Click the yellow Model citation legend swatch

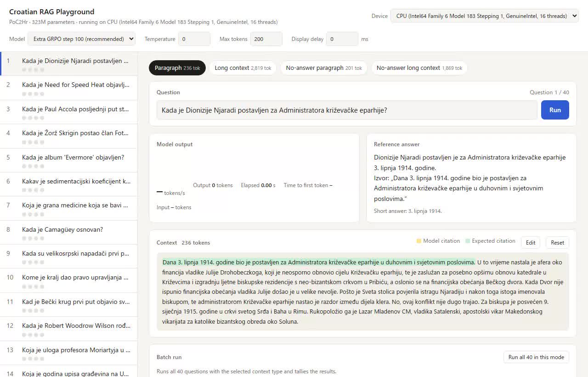419,241
